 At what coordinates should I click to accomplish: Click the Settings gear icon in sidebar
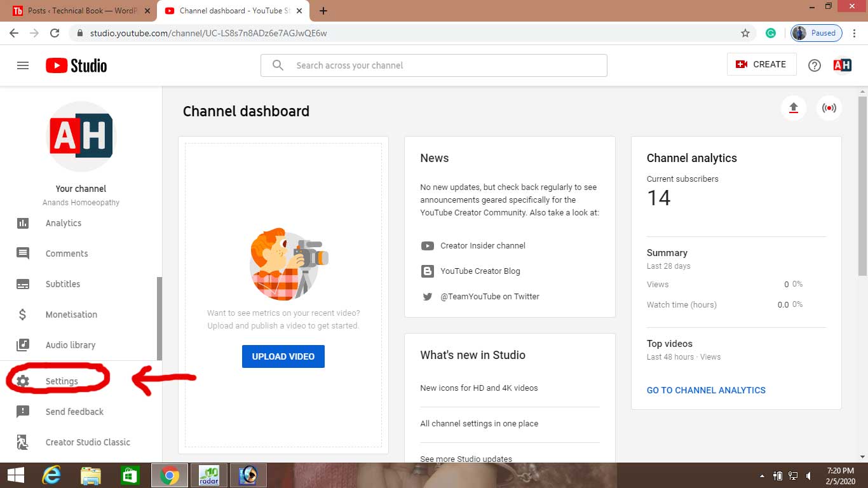23,381
